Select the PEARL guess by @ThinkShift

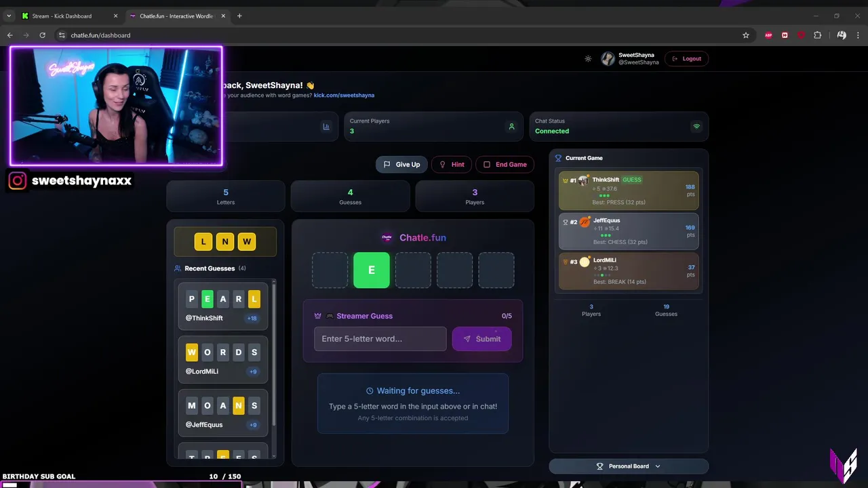click(x=223, y=306)
